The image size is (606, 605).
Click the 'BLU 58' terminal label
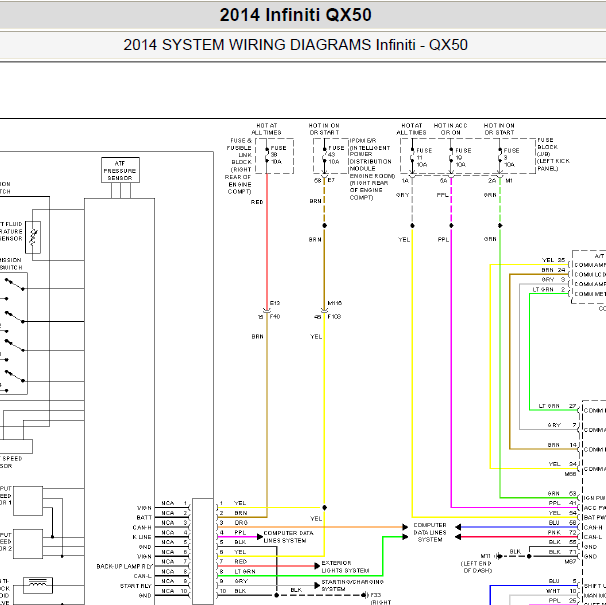pos(562,523)
